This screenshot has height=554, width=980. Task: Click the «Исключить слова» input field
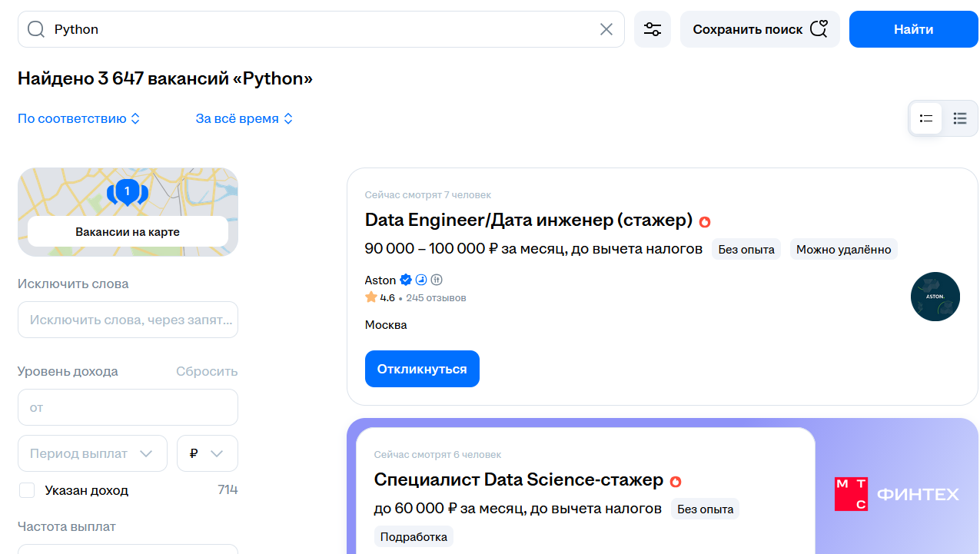click(x=128, y=320)
